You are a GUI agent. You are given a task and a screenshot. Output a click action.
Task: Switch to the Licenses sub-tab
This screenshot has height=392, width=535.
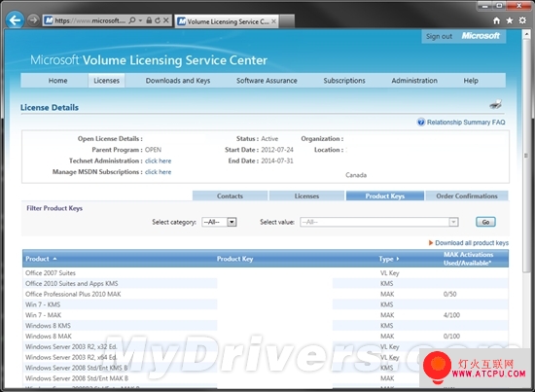click(x=306, y=196)
